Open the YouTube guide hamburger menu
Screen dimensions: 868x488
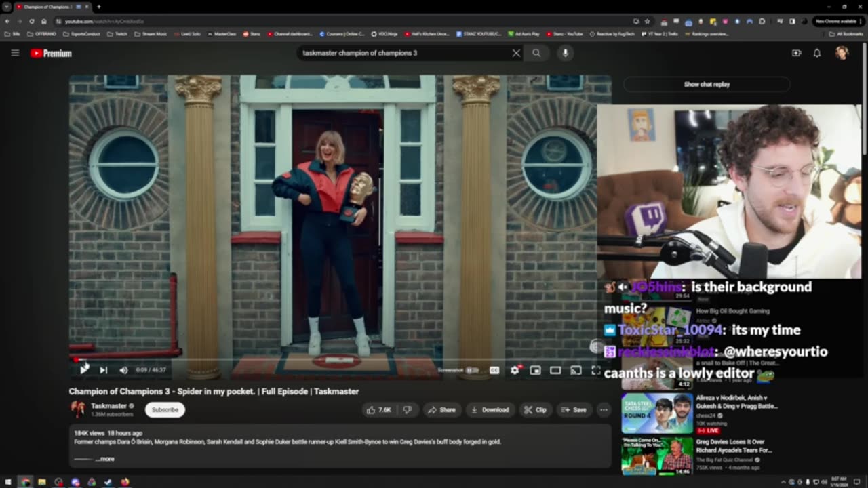15,53
